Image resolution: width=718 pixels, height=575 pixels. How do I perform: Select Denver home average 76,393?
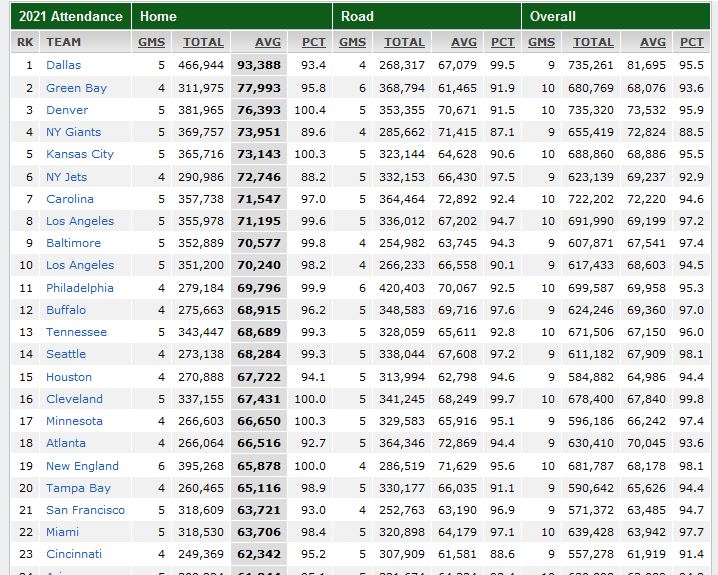click(x=259, y=110)
